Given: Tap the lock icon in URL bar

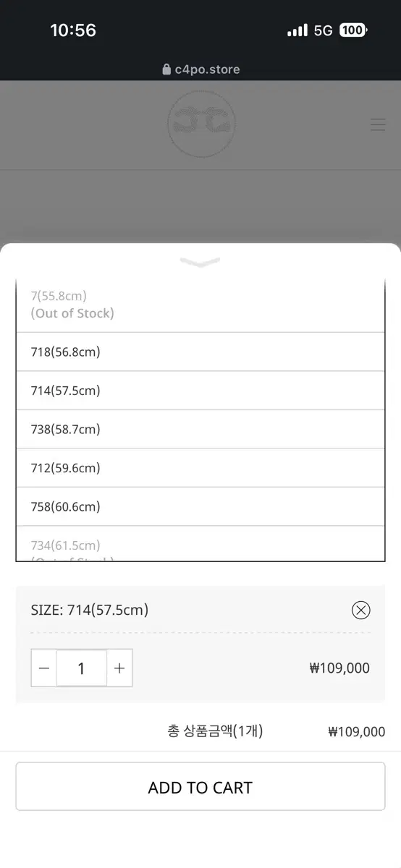Looking at the screenshot, I should click(167, 69).
